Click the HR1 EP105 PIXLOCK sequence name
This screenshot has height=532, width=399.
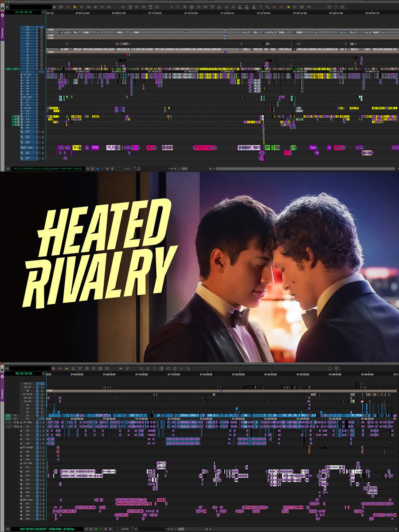click(47, 529)
